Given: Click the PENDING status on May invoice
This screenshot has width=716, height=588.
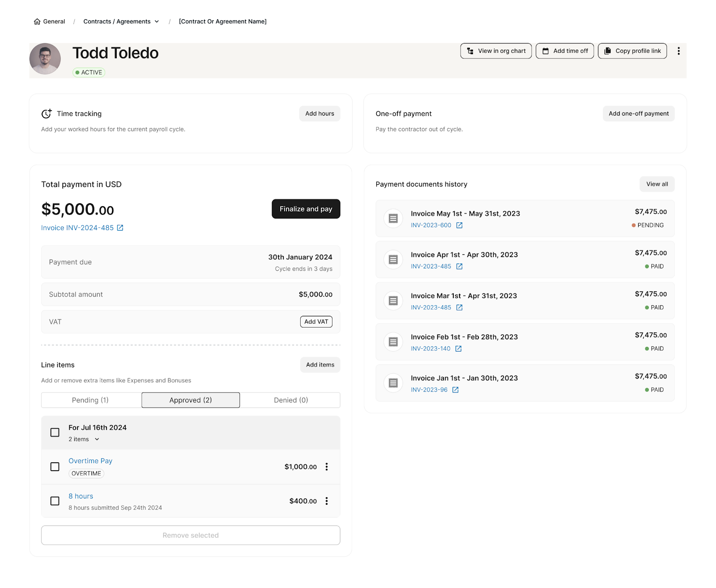Looking at the screenshot, I should coord(648,225).
